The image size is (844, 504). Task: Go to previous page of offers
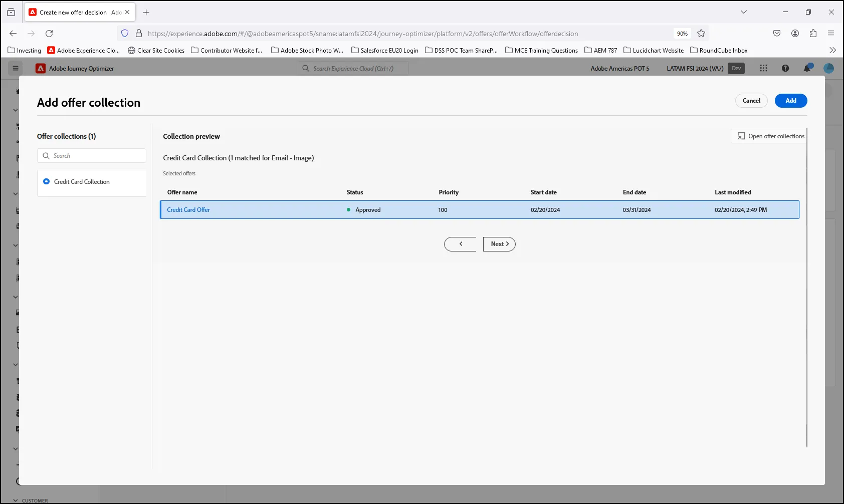pyautogui.click(x=460, y=244)
